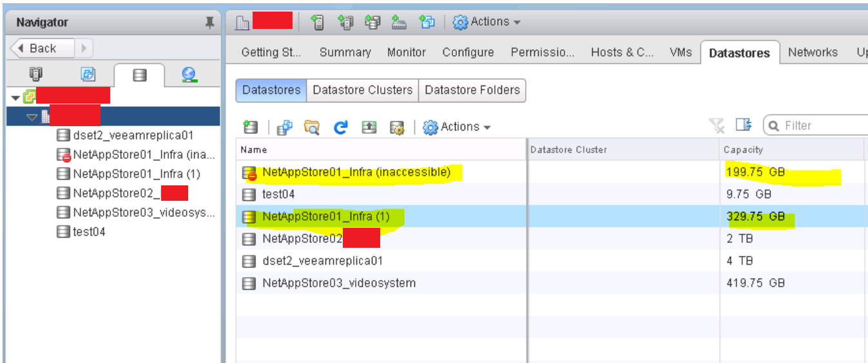Viewport: 868px width, 363px height.
Task: Click the 9.75 GB capacity cell
Action: [x=792, y=194]
